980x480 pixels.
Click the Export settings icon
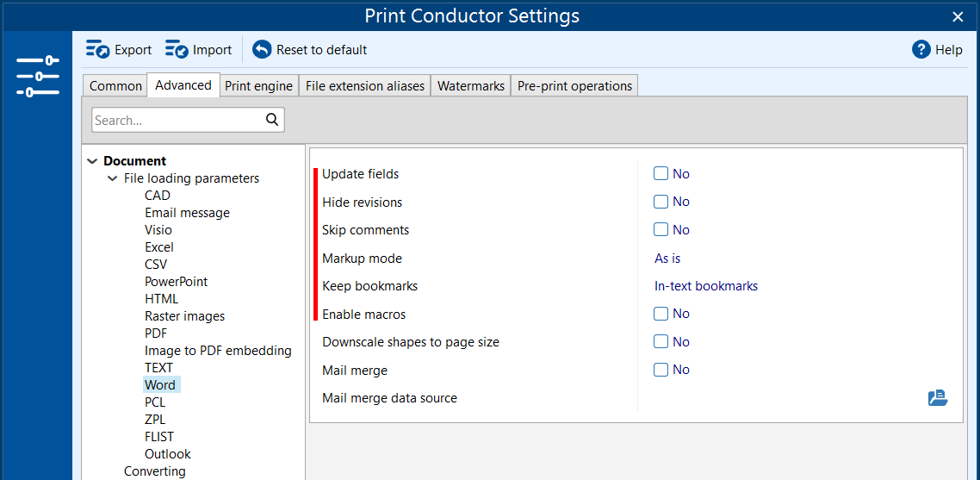tap(97, 50)
